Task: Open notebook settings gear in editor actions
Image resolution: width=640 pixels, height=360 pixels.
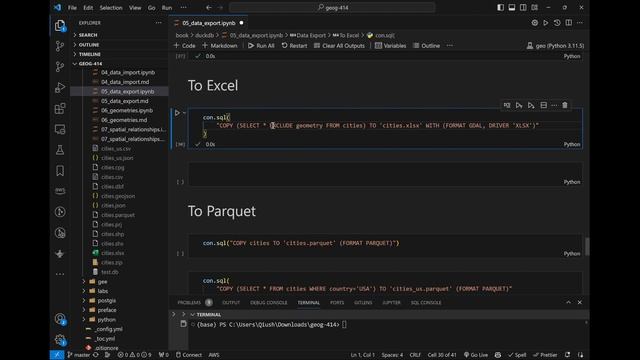Action: click(x=534, y=23)
